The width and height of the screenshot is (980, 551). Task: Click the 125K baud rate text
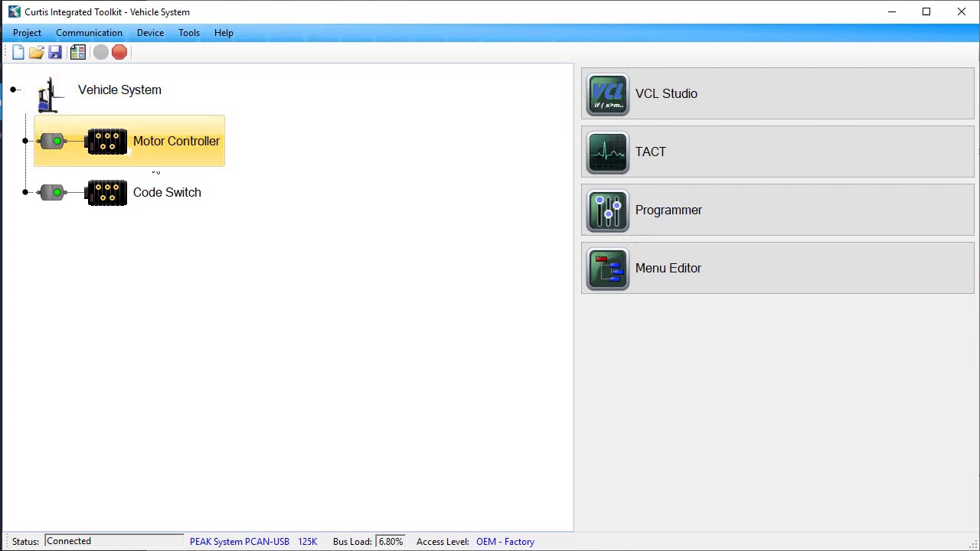pyautogui.click(x=308, y=542)
